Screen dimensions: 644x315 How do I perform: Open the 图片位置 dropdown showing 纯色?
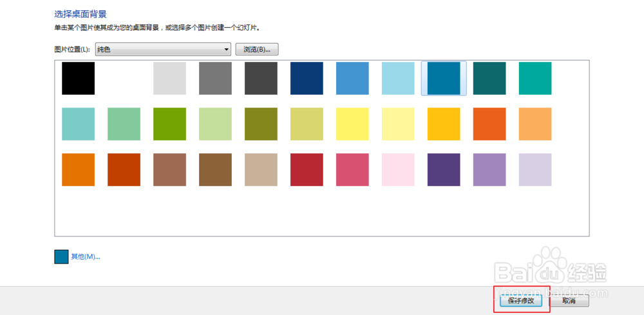pos(163,50)
